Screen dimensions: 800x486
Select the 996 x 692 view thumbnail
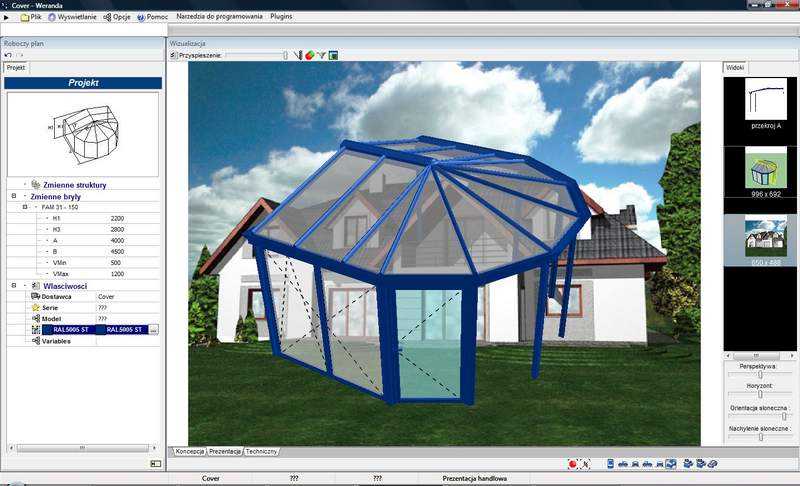point(765,167)
